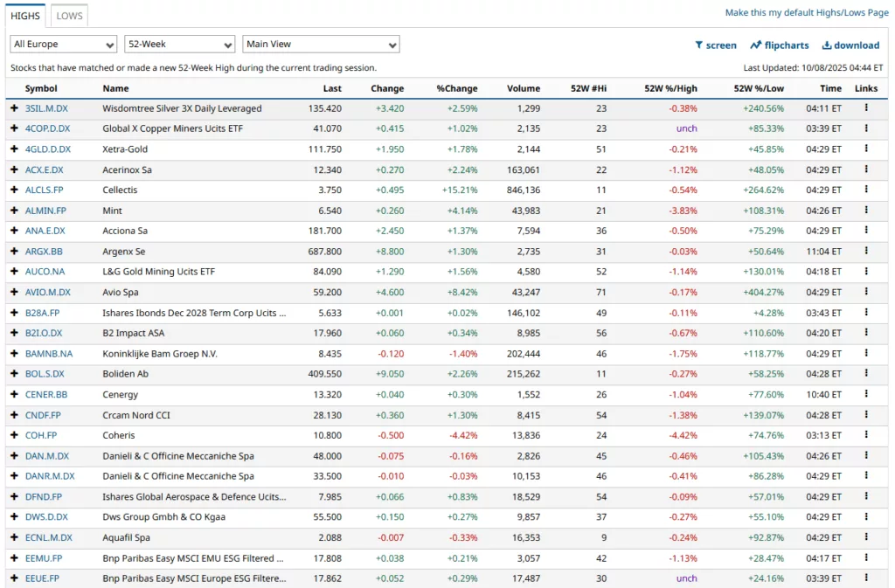The image size is (895, 588).
Task: Expand the 4GLD.D.DX row details
Action: (14, 149)
